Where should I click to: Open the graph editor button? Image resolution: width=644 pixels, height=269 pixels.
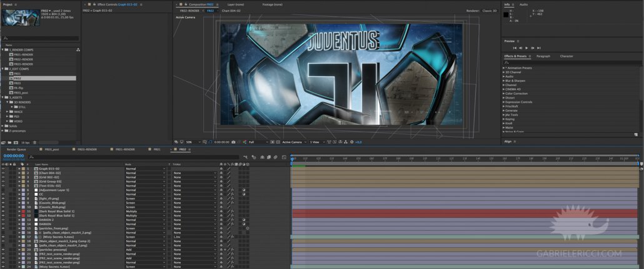point(284,157)
